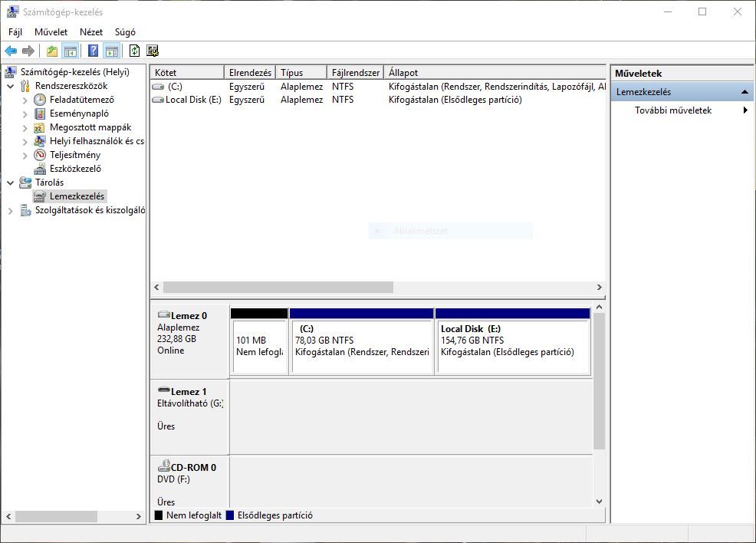Expand the Megosztott mappák node
The height and width of the screenshot is (543, 756).
click(25, 128)
